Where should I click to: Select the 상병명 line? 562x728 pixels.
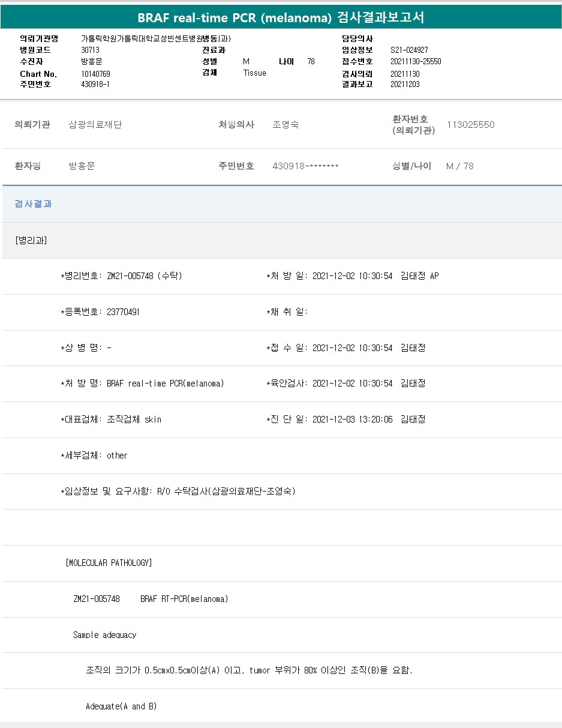[86, 348]
